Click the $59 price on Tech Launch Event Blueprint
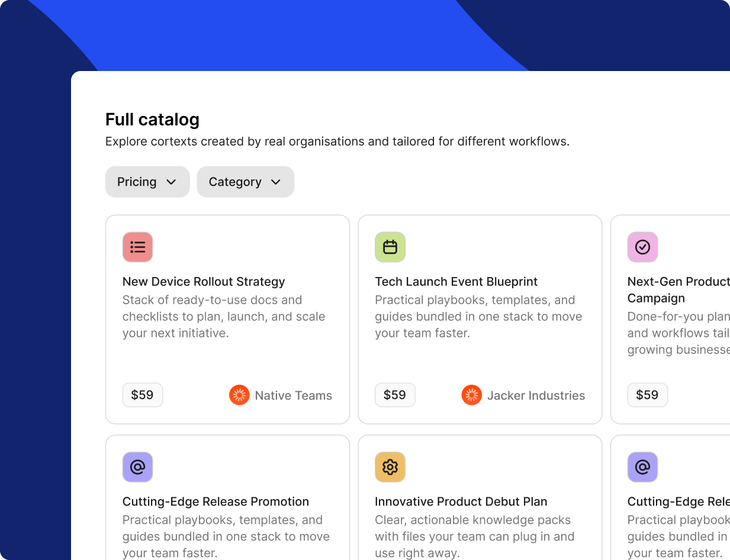This screenshot has width=730, height=560. tap(395, 395)
